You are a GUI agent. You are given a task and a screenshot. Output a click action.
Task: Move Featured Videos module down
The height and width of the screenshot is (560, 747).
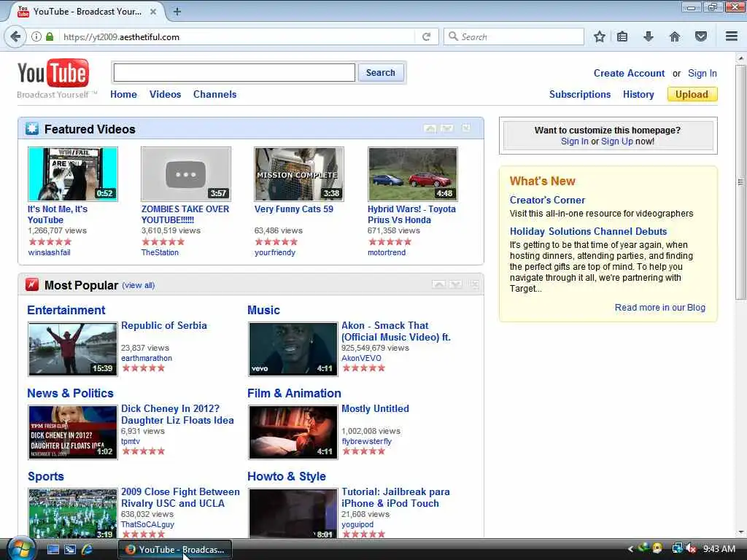447,128
